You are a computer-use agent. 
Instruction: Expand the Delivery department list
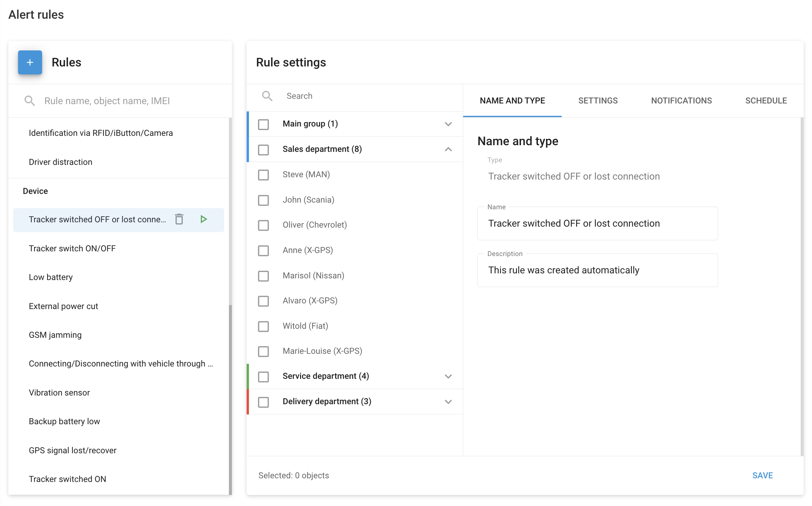[448, 402]
